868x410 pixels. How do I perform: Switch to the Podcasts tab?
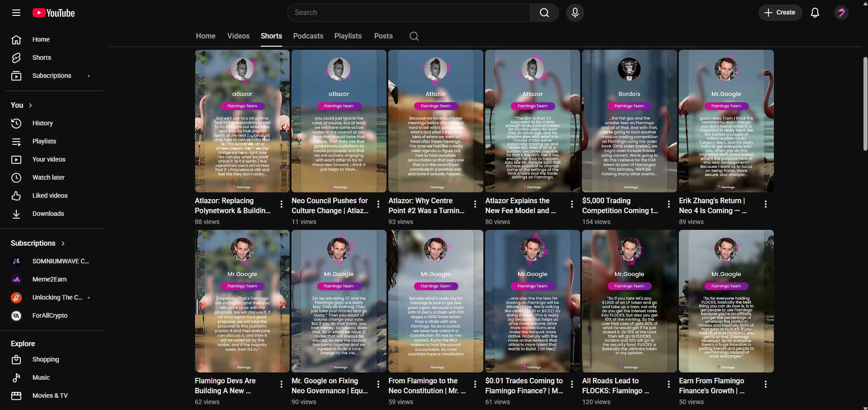(x=308, y=36)
